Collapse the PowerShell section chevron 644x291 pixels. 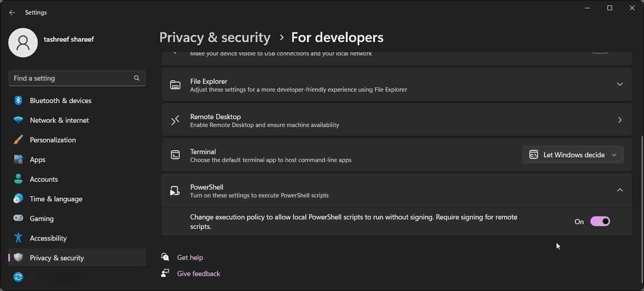[x=620, y=190]
